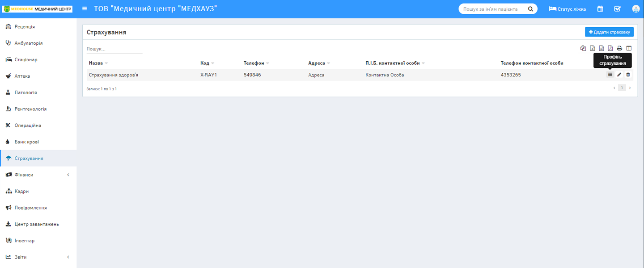Image resolution: width=644 pixels, height=268 pixels.
Task: Click the X-RAY1 code cell
Action: [x=208, y=75]
